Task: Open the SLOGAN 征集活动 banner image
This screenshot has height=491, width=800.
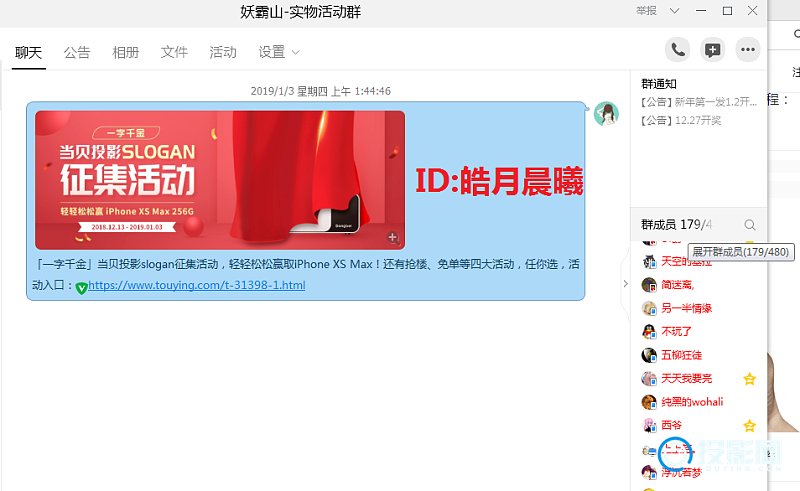Action: (x=220, y=179)
